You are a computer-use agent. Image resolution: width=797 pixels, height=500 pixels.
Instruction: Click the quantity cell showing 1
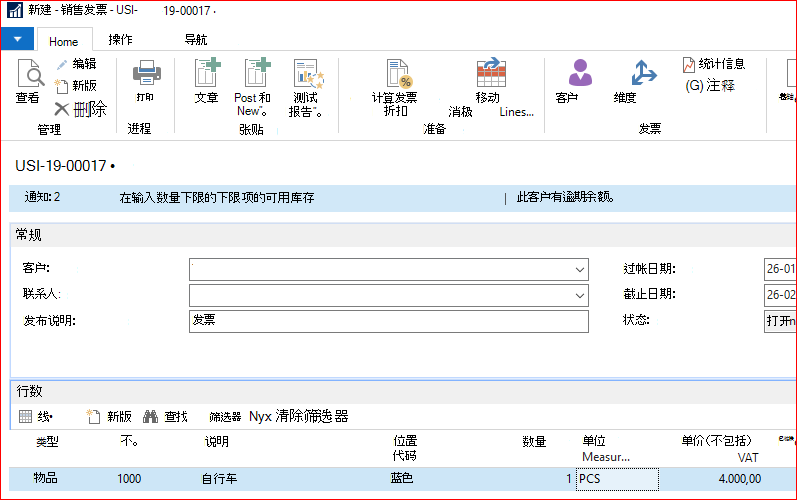coord(568,479)
